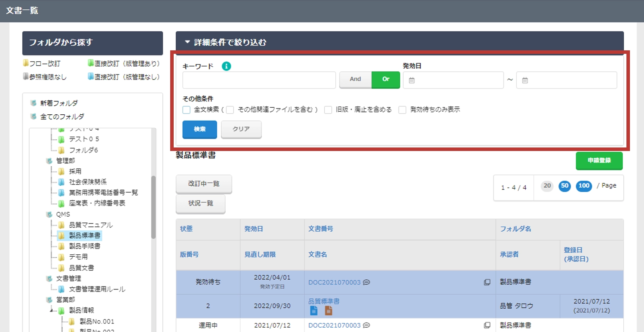This screenshot has width=644, height=332.
Task: Click the 社会保険関係 folder icon
Action: (x=62, y=182)
